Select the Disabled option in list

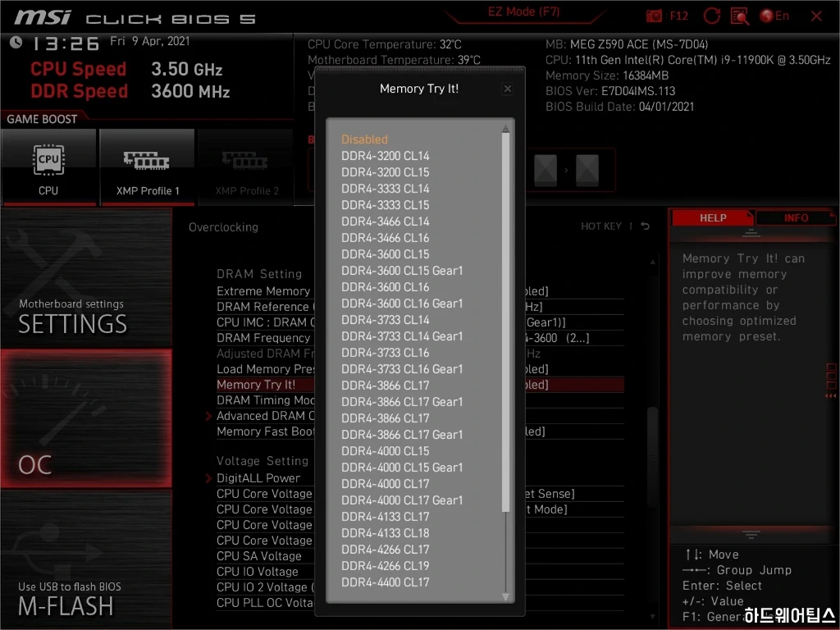(364, 139)
